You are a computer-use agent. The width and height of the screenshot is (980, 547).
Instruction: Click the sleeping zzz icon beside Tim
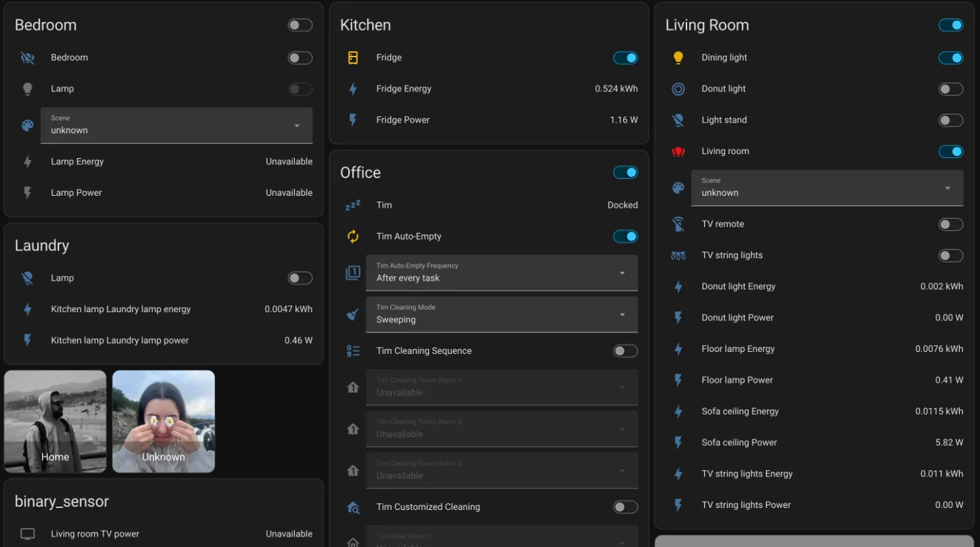(x=353, y=205)
